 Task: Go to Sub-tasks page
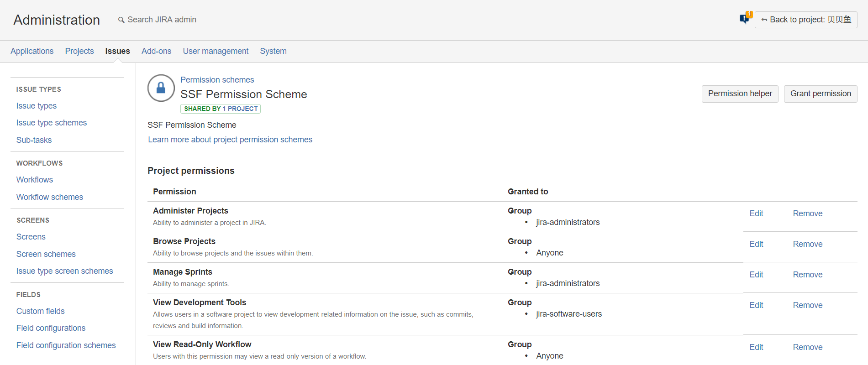(34, 140)
